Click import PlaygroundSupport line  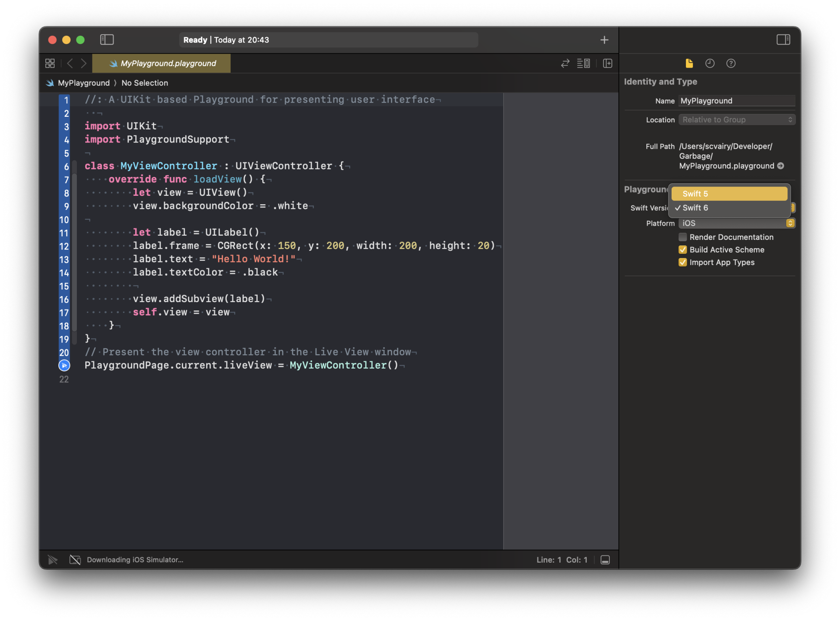(x=157, y=139)
